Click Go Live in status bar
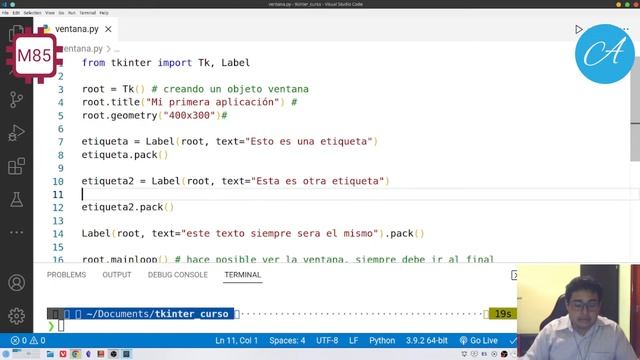Screen dimensions: 640x360 (x=478, y=340)
